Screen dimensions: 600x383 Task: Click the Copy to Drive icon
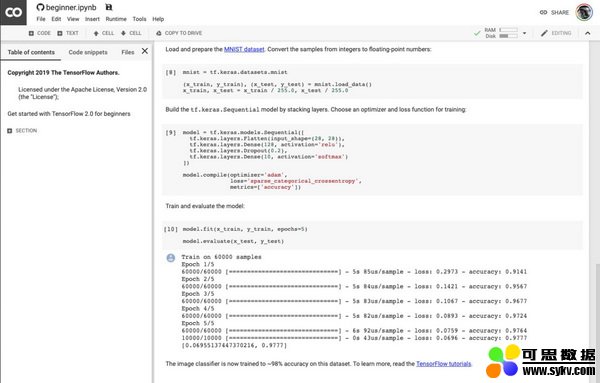(159, 33)
